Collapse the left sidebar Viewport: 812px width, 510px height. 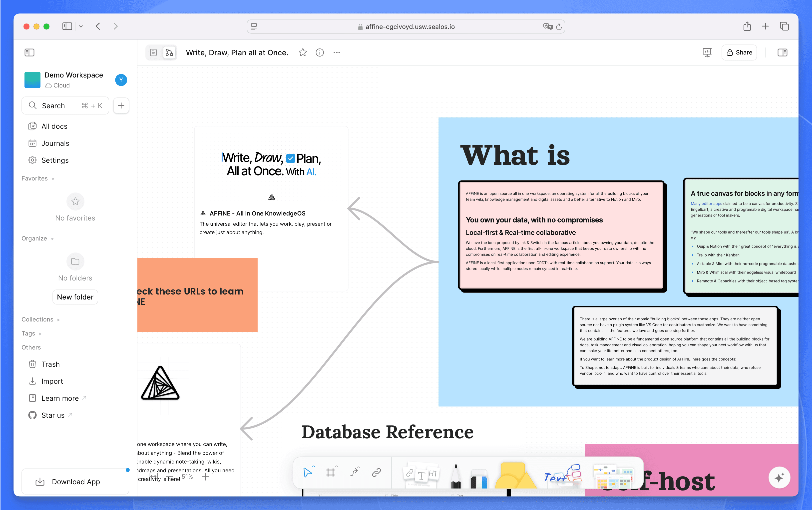pos(29,52)
